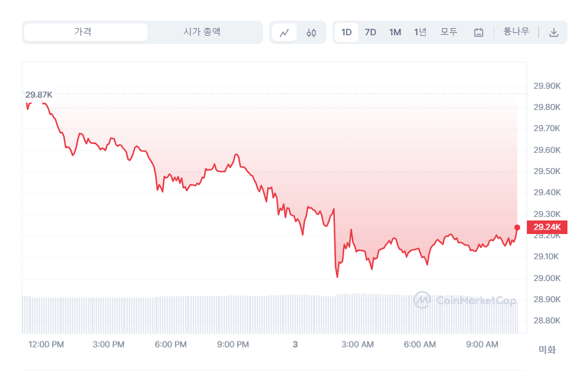Click the download chart icon

pos(553,32)
